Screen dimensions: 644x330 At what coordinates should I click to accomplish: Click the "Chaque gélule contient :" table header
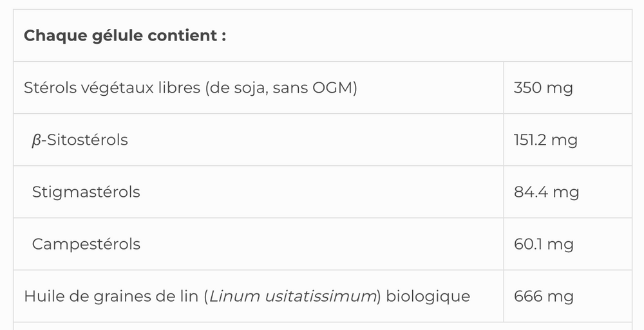tap(125, 35)
